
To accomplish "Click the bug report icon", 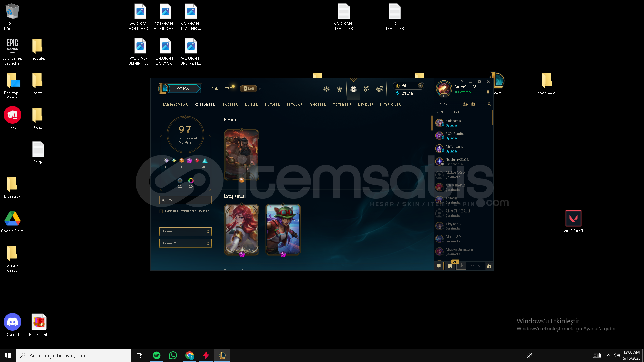I will [x=489, y=266].
